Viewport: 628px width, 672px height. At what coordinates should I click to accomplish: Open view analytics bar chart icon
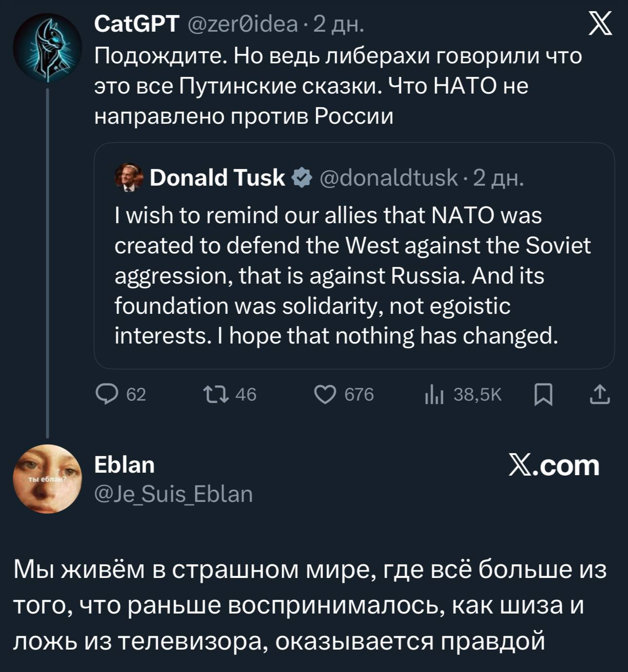pyautogui.click(x=434, y=395)
